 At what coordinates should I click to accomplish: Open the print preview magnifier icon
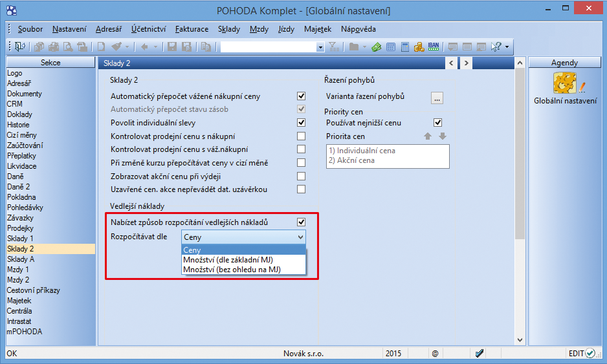tap(68, 47)
